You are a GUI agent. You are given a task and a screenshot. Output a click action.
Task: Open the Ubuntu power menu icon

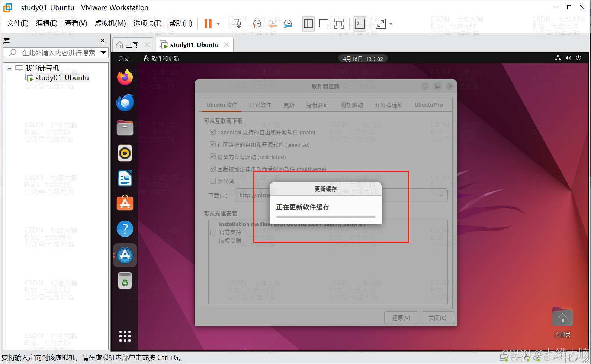pos(578,58)
